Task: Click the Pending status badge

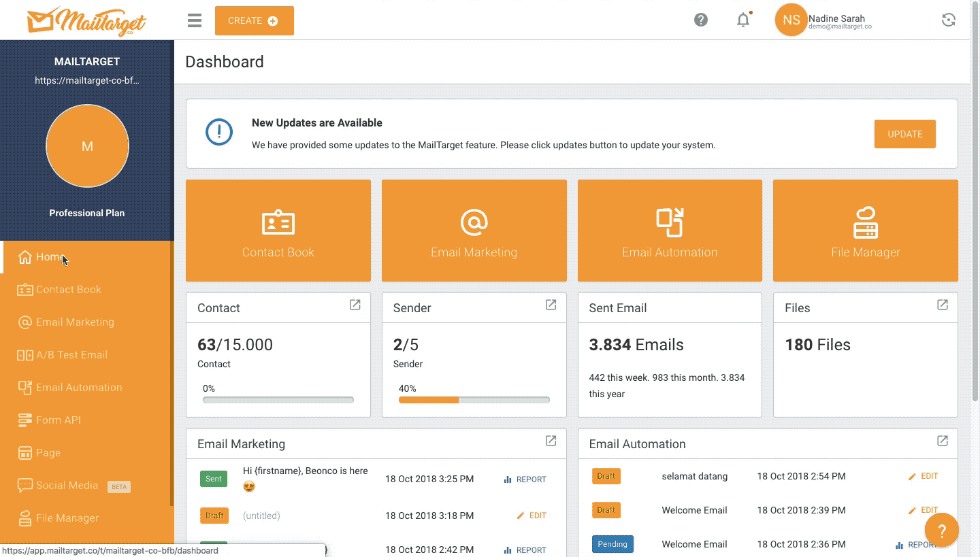Action: click(x=612, y=544)
